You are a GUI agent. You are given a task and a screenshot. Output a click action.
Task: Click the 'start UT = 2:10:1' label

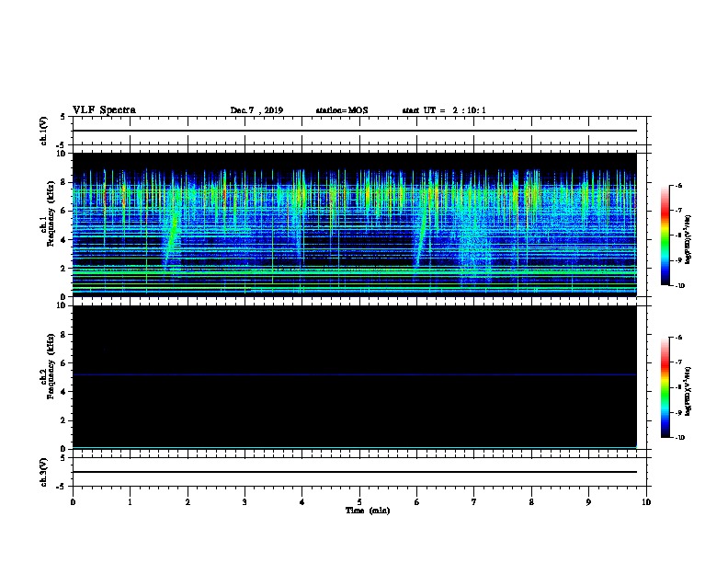point(444,110)
